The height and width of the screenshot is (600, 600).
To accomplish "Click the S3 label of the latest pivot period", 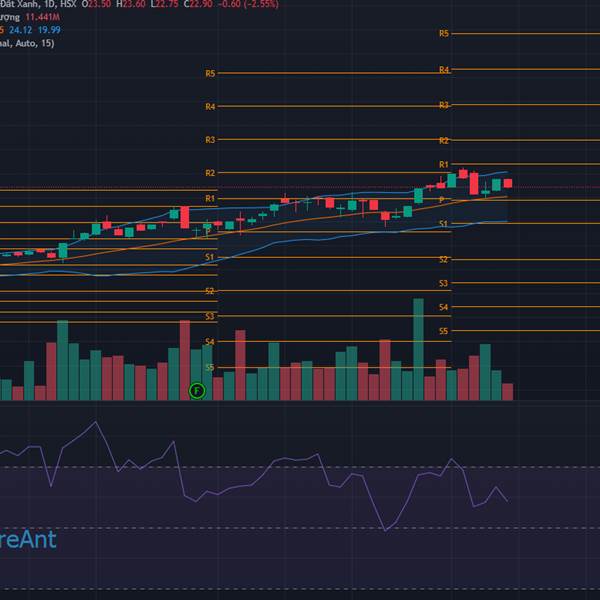I will [443, 283].
